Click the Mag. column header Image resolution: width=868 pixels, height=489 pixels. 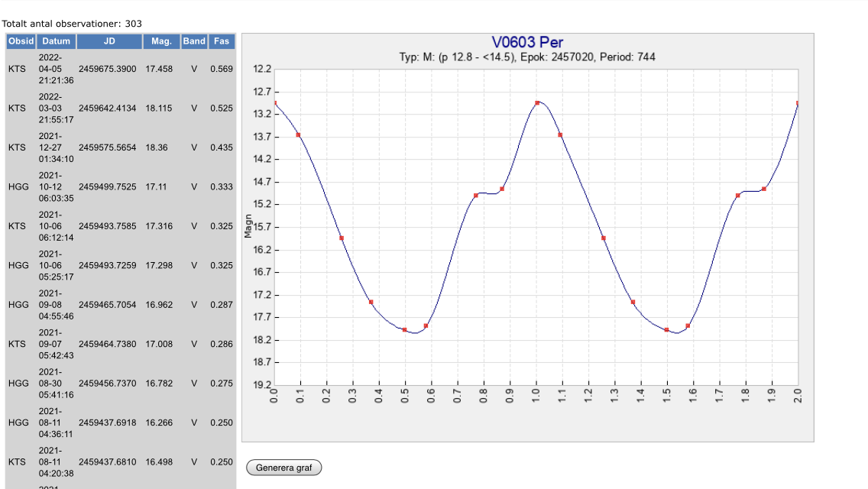point(160,41)
